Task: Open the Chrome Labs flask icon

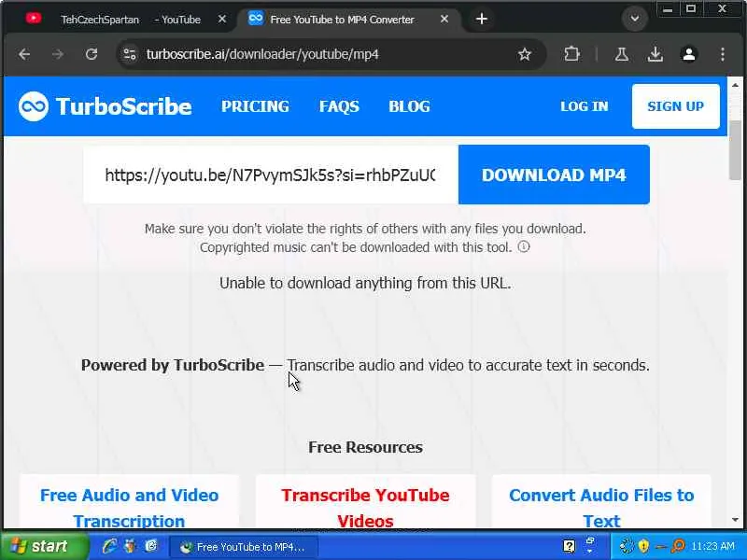Action: (621, 54)
